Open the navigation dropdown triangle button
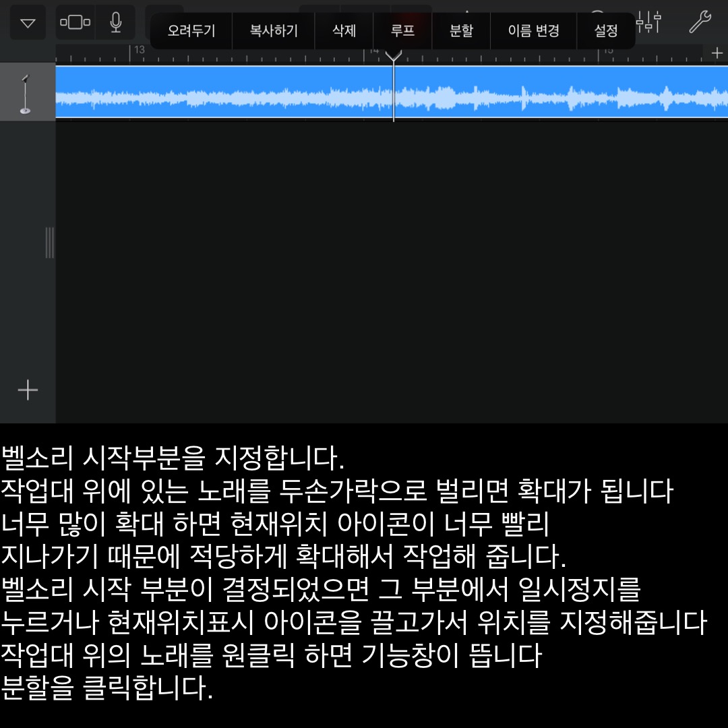The image size is (728, 728). pos(28,23)
